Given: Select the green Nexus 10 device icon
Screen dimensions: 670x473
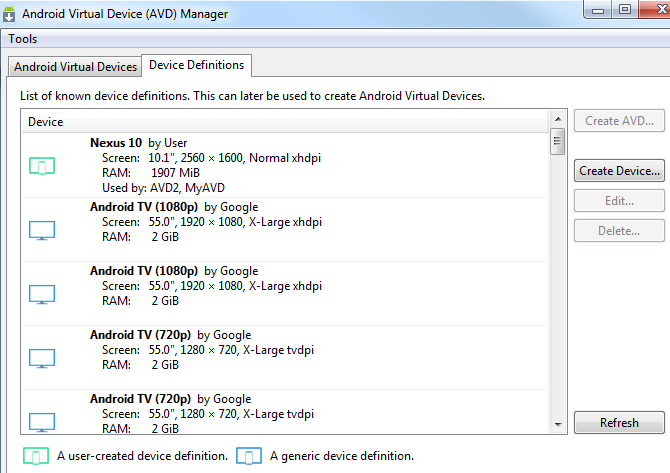Looking at the screenshot, I should tap(42, 166).
